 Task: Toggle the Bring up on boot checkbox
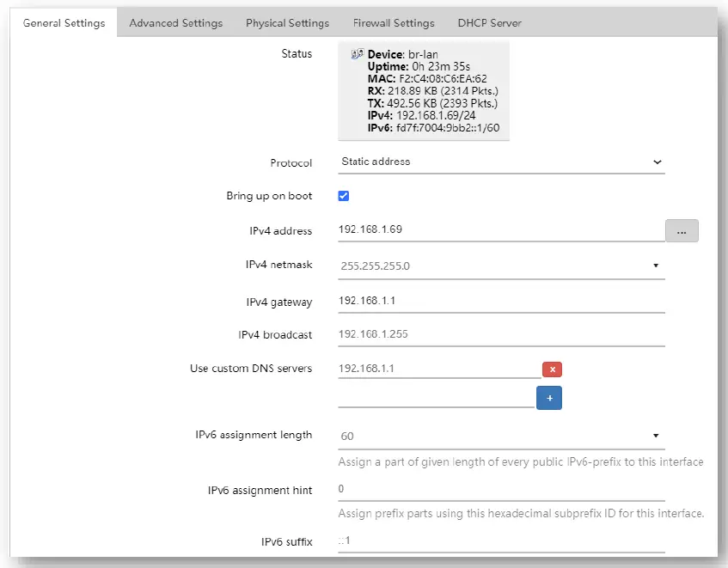click(344, 196)
